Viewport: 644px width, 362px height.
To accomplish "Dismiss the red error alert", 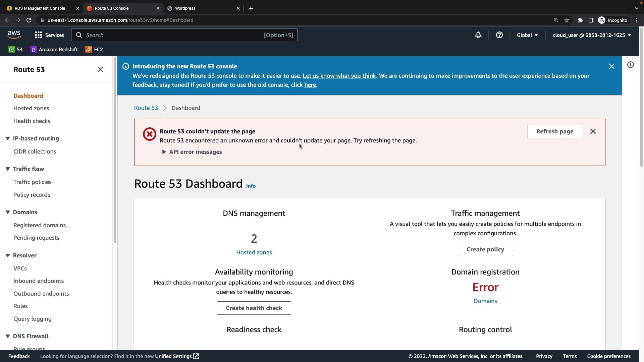I will coord(593,132).
